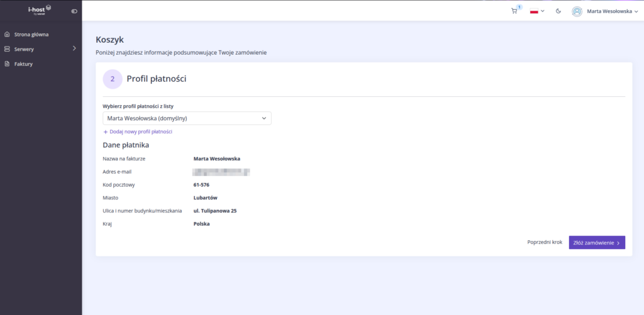This screenshot has width=644, height=315.
Task: Open the Polish flag language selector
Action: click(537, 11)
